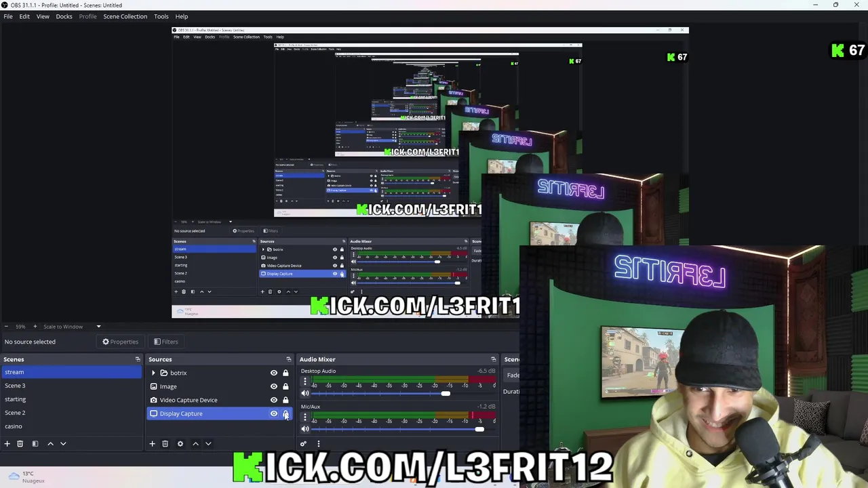Viewport: 868px width, 488px height.
Task: Open scene filters icon in Scenes toolbar
Action: coord(35,444)
